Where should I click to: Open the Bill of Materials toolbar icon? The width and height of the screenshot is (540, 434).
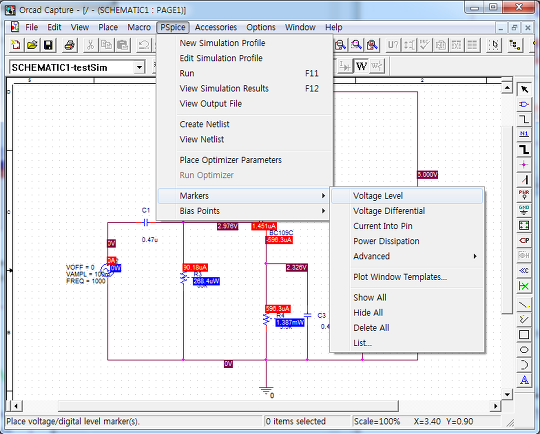pos(472,45)
